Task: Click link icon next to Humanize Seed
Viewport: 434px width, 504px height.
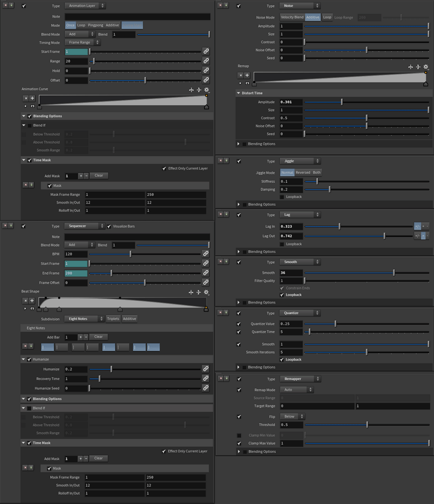Action: [206, 388]
